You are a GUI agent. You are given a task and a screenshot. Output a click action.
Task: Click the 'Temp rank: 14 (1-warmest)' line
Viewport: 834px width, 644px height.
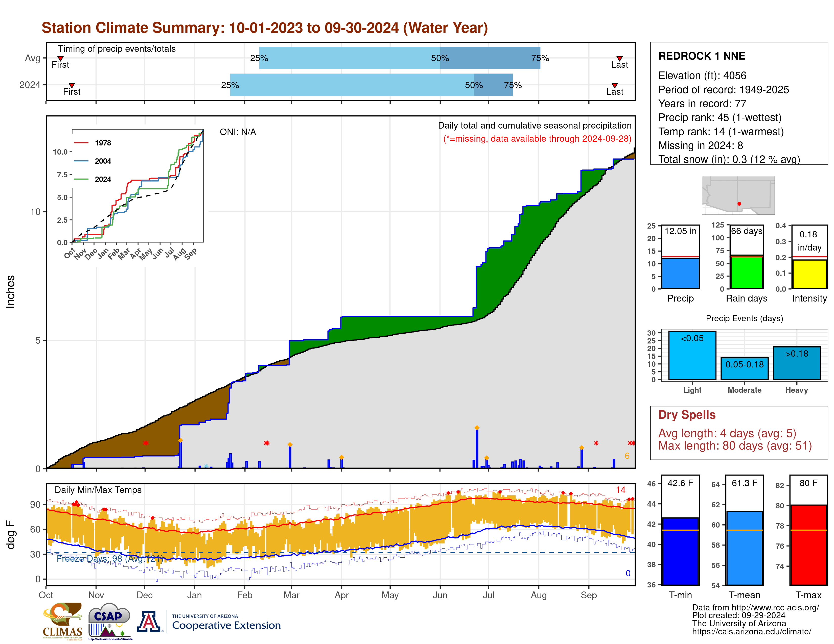coord(721,132)
